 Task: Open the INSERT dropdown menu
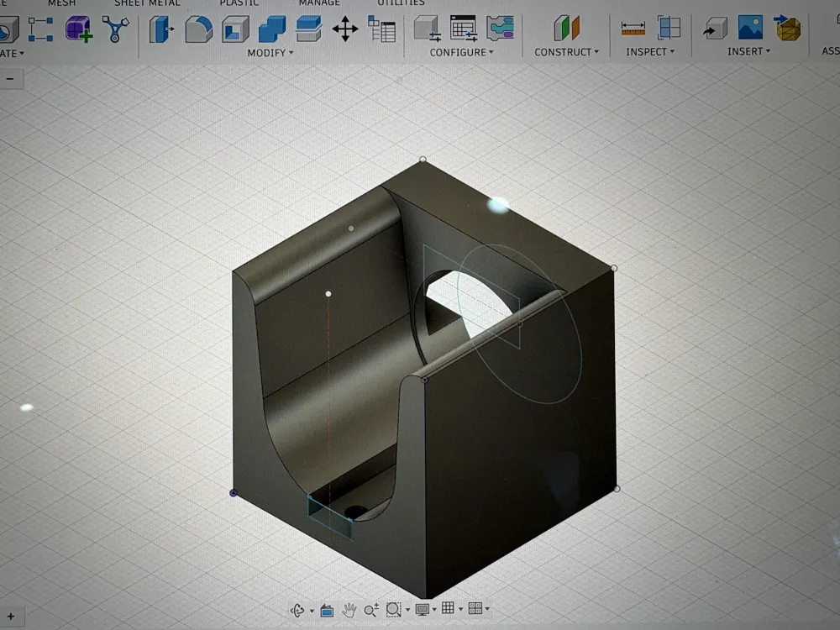tap(749, 51)
